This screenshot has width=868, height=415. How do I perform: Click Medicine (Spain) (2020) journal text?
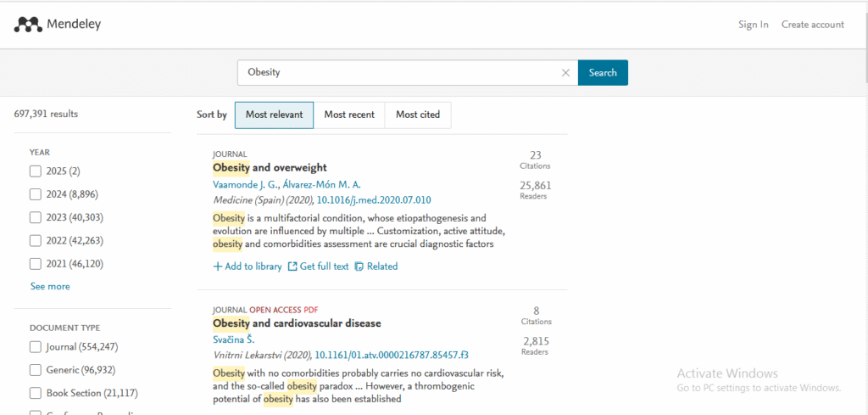click(263, 200)
